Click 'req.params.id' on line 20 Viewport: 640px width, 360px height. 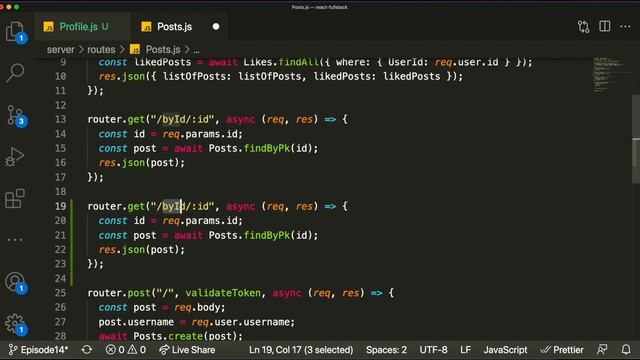point(200,220)
